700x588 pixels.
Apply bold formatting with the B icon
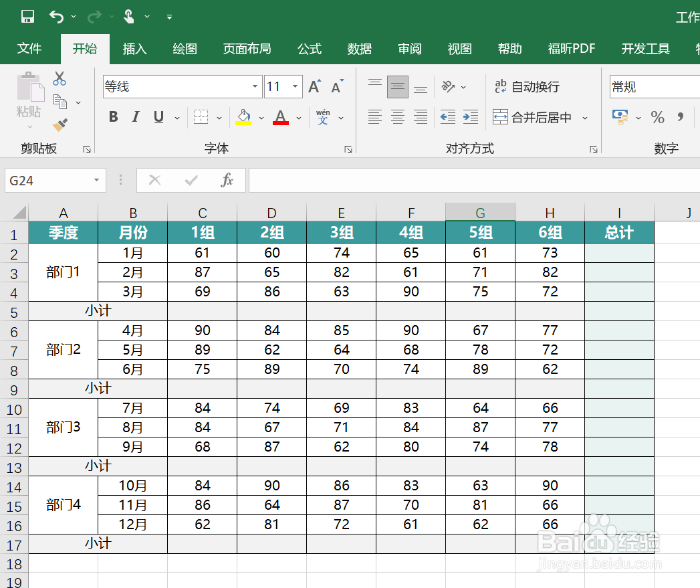pyautogui.click(x=113, y=116)
